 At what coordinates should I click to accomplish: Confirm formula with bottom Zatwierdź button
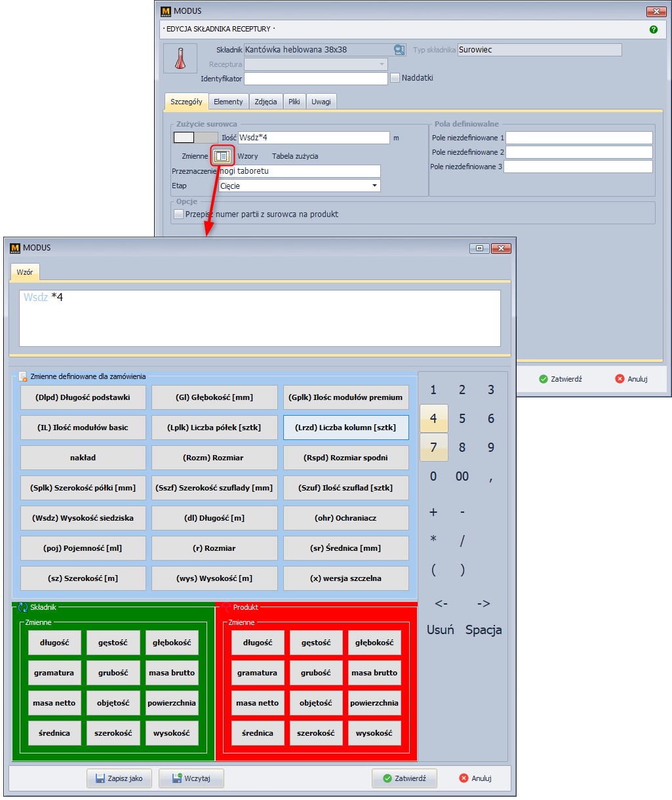(405, 778)
